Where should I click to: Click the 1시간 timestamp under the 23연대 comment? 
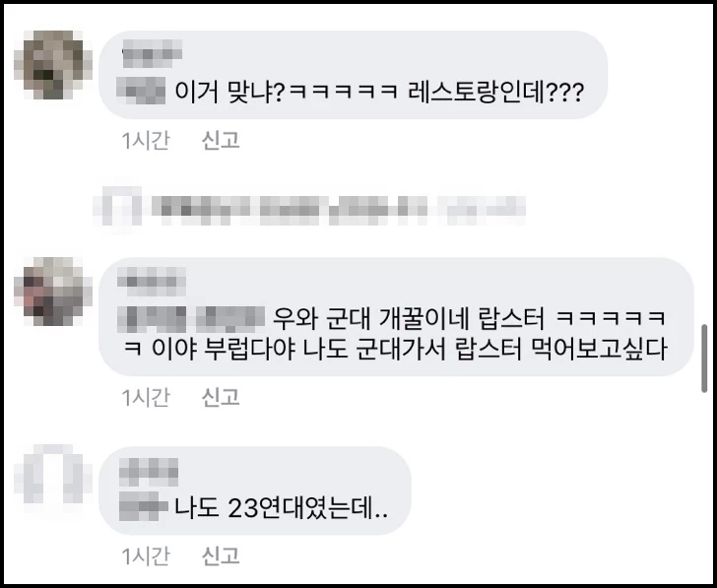[x=146, y=556]
